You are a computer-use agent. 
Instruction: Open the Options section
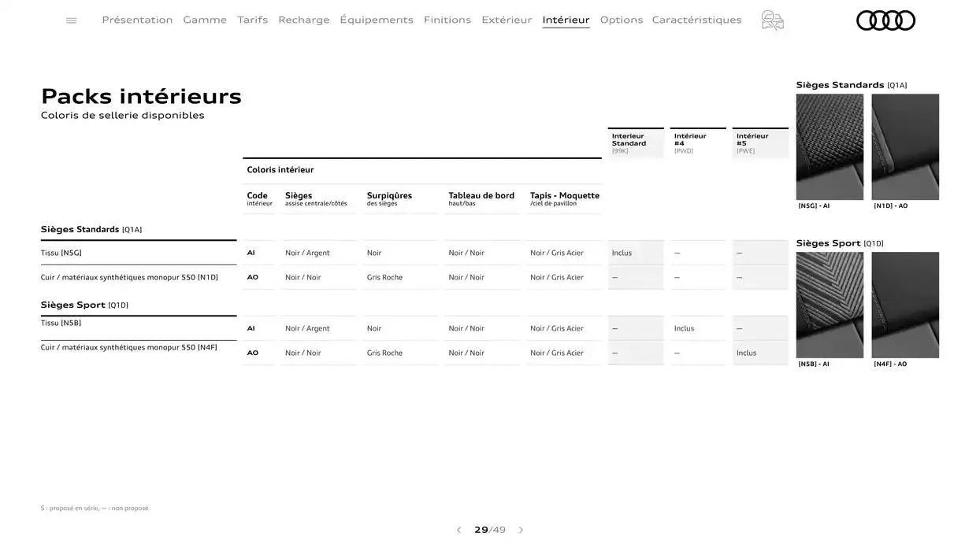coord(622,18)
